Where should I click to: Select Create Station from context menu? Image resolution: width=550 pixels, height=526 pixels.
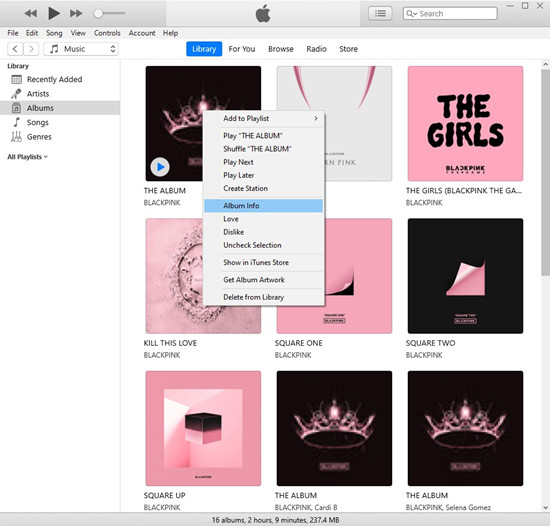pos(263,188)
